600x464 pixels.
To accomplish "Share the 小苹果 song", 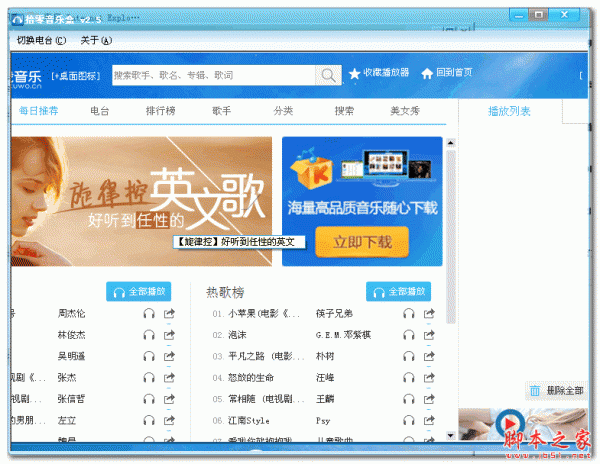I will 429,314.
